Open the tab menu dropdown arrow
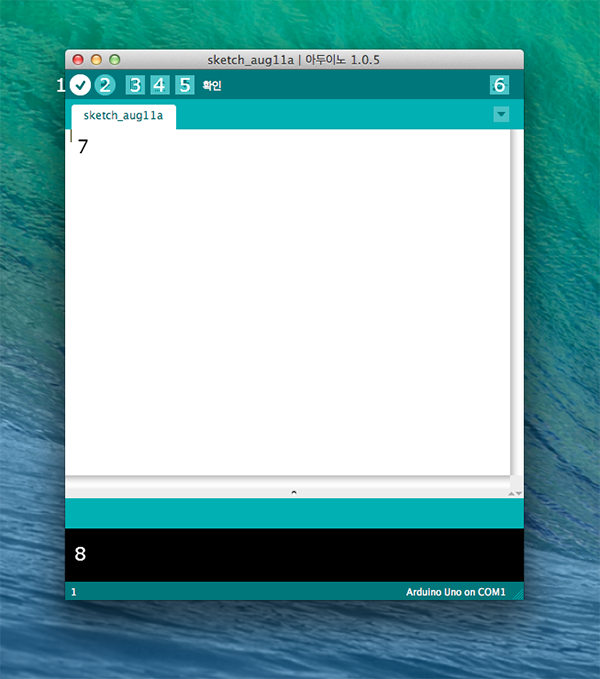Viewport: 600px width, 679px height. (501, 114)
